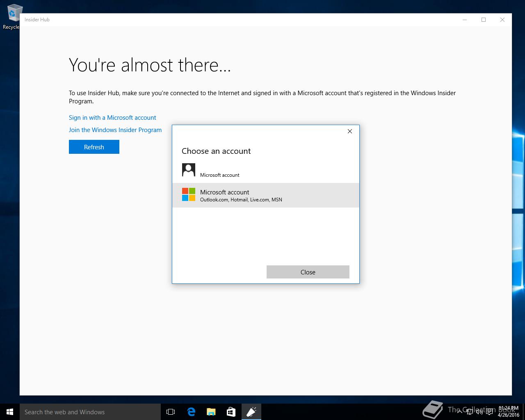
Task: Open volume control tray icon
Action: (479, 412)
